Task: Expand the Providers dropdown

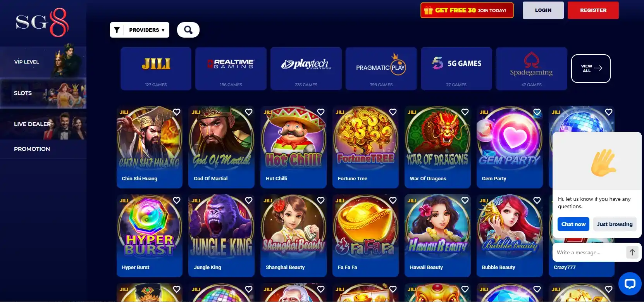Action: [x=147, y=30]
